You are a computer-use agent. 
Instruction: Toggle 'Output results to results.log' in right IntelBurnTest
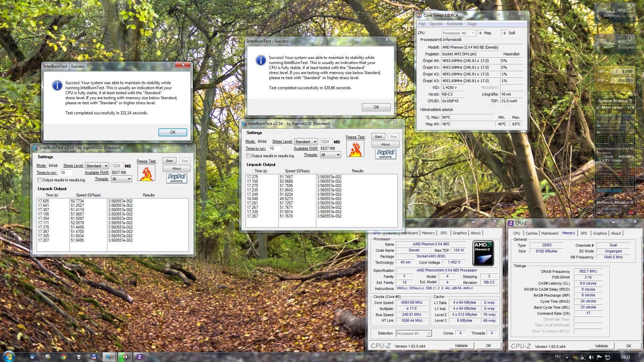[x=248, y=156]
